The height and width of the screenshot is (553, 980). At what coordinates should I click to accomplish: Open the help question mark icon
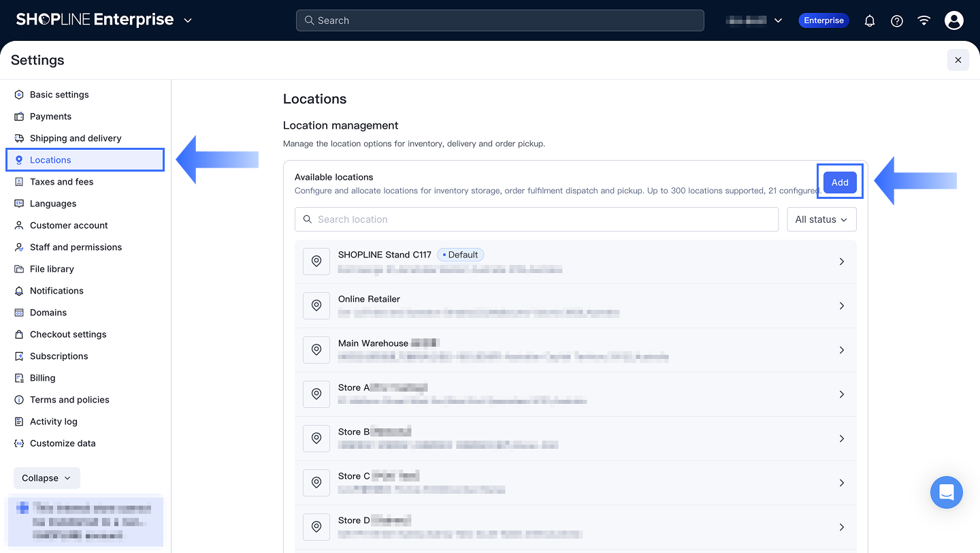click(897, 20)
